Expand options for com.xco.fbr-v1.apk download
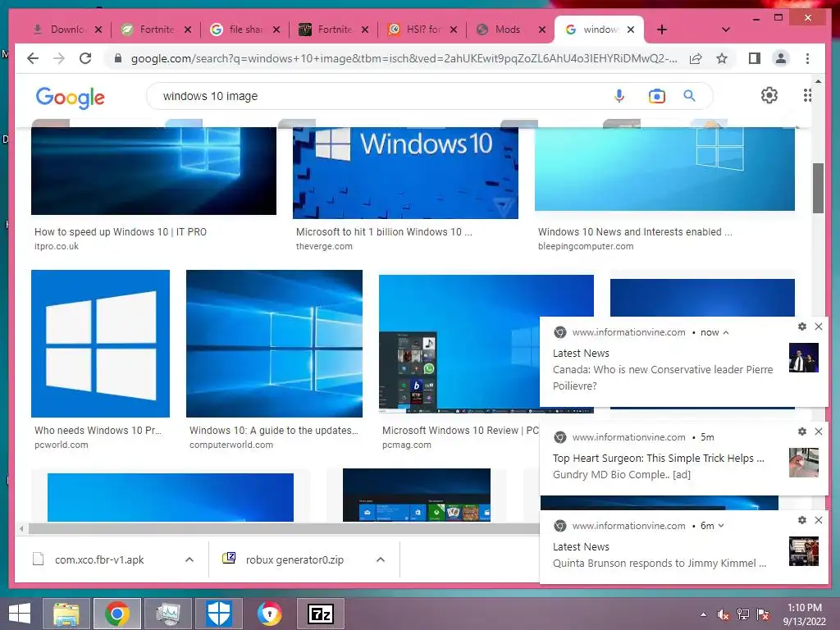840x630 pixels. [189, 559]
